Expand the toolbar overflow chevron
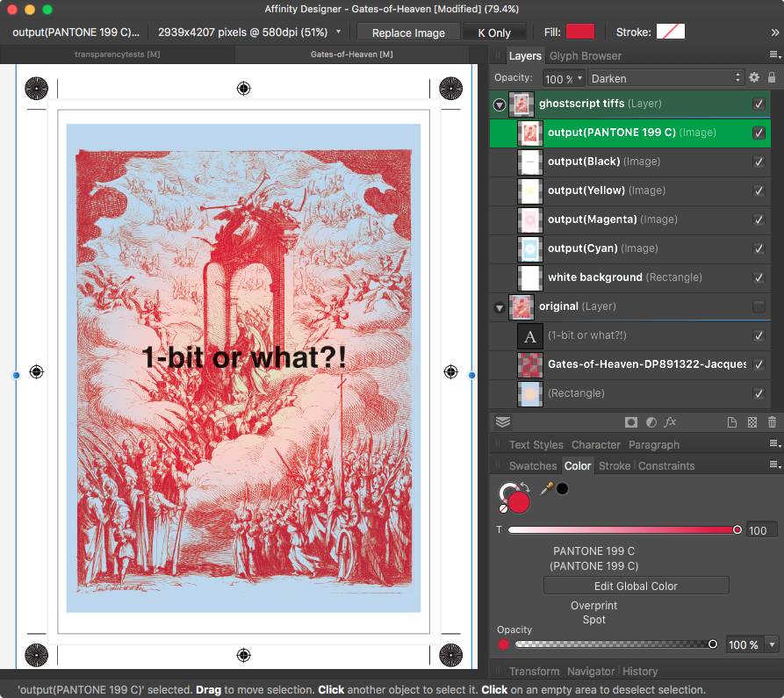 click(774, 32)
